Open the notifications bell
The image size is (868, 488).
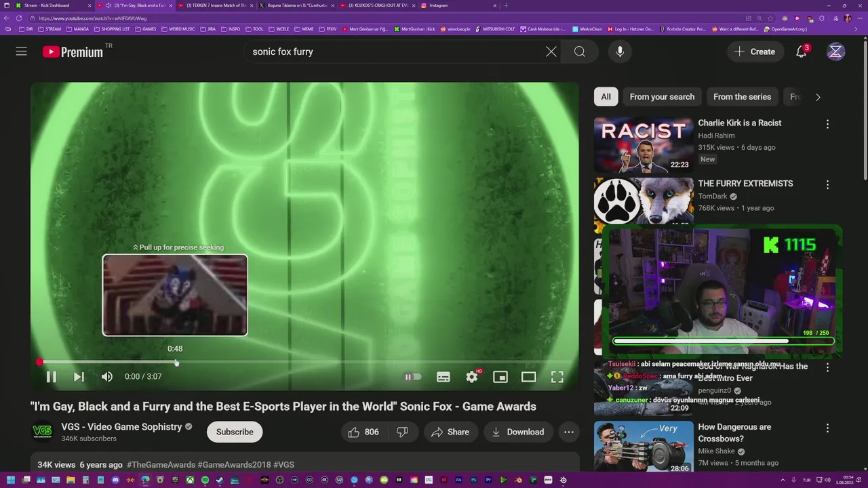(x=802, y=52)
